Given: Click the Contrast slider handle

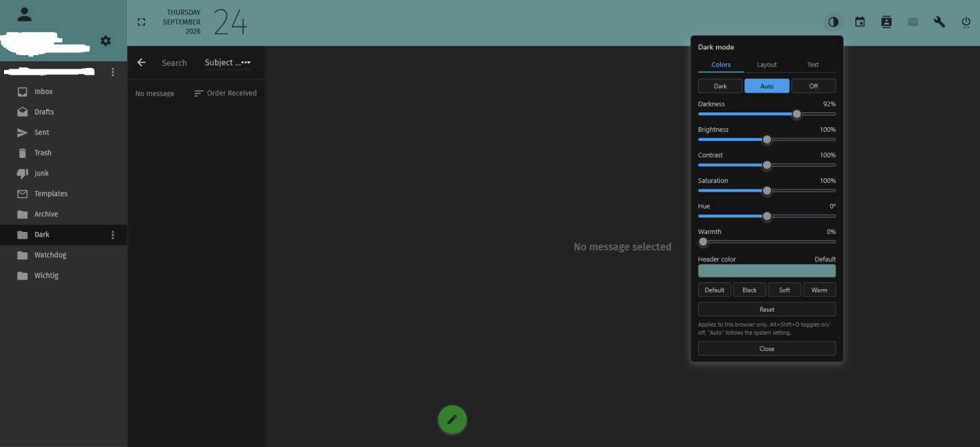Looking at the screenshot, I should (767, 165).
